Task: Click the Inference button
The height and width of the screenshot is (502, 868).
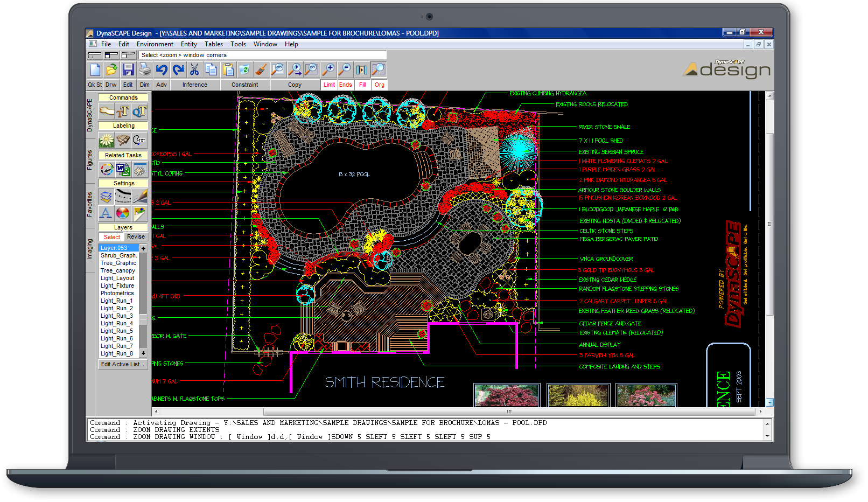Action: click(194, 85)
